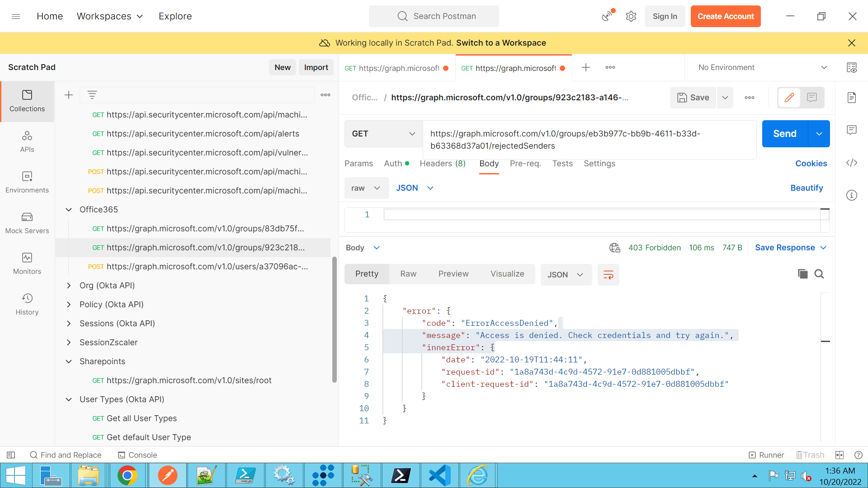Open Postman settings gear icon
The width and height of the screenshot is (868, 488).
tap(631, 16)
